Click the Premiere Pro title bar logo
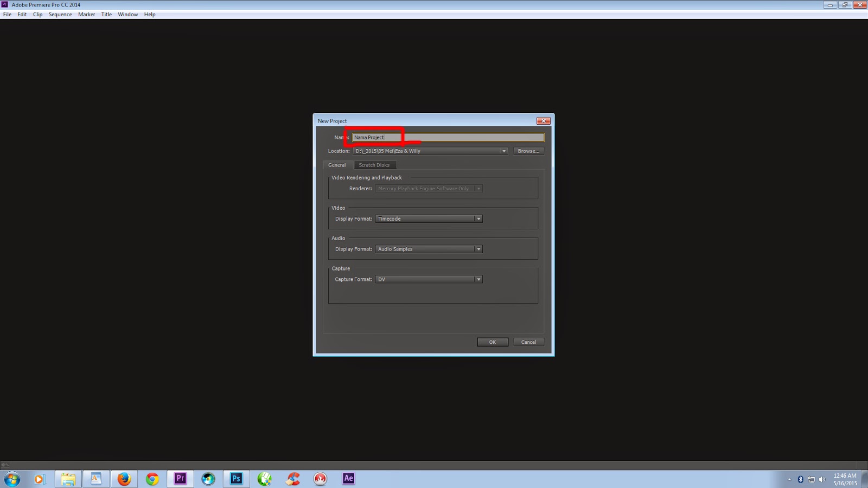This screenshot has height=488, width=868. point(5,4)
